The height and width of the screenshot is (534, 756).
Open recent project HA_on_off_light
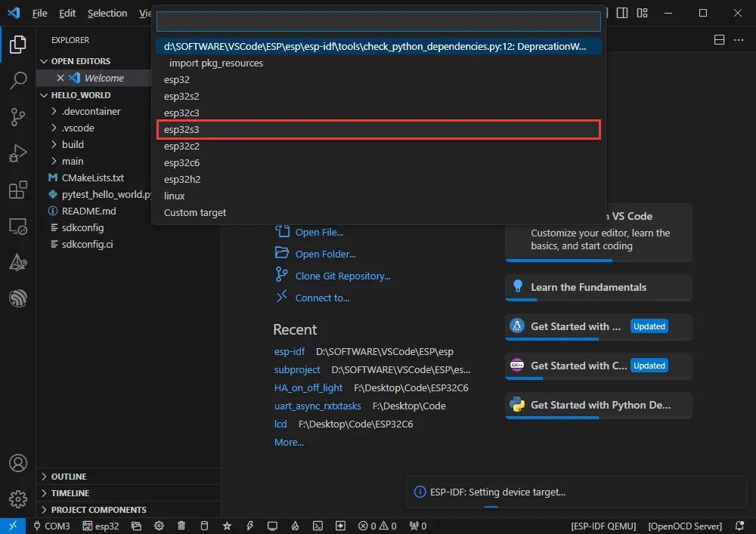308,387
